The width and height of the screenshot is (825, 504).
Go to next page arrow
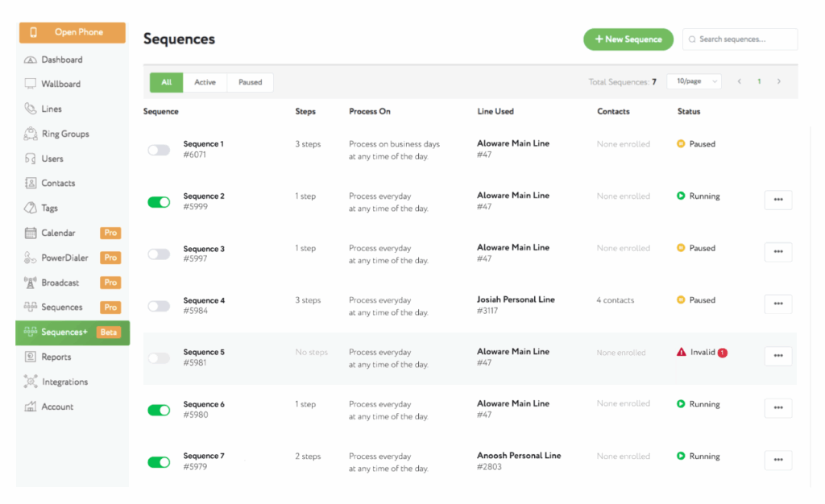click(778, 81)
